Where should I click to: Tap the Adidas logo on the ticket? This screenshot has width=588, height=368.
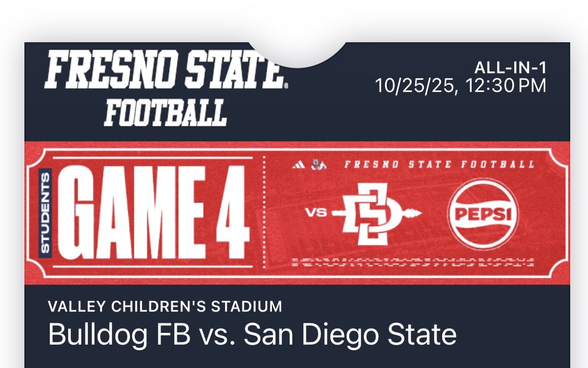[299, 164]
